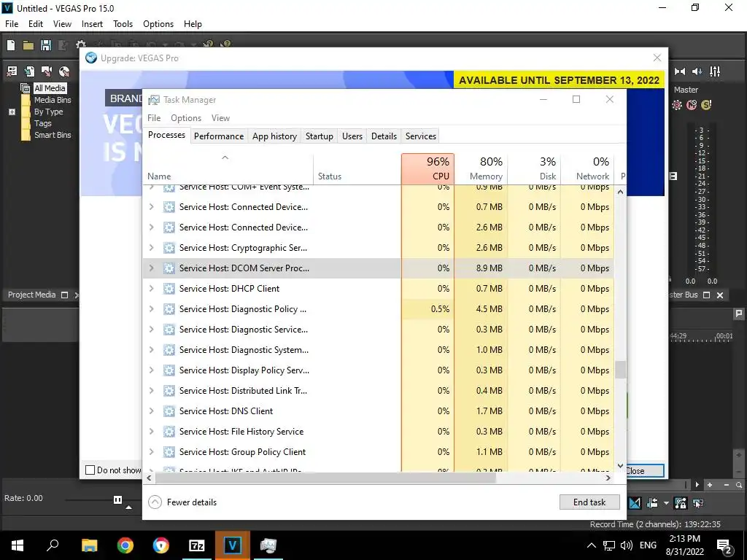Click the Dim Output speaker icon above Master
Screen dimensions: 747x560
point(697,71)
